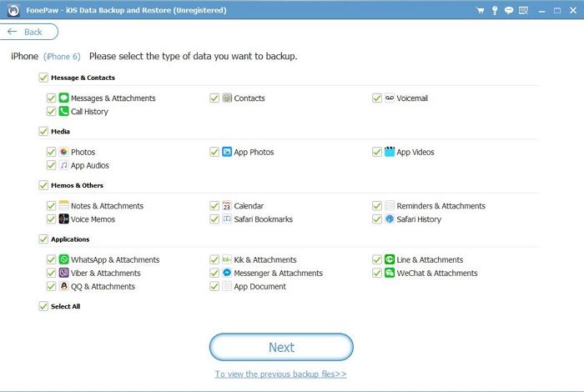Open the previous backup files link
This screenshot has height=392, width=584.
(x=281, y=374)
